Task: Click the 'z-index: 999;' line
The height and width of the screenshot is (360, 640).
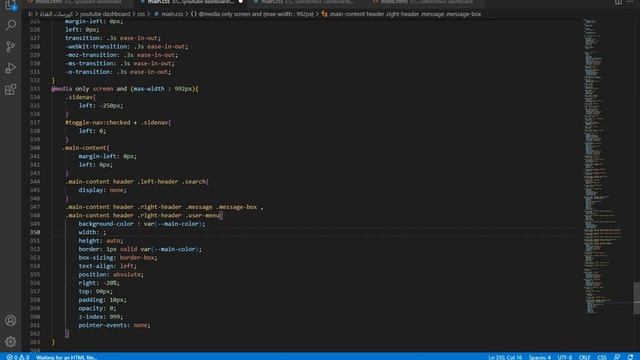Action: (x=101, y=317)
